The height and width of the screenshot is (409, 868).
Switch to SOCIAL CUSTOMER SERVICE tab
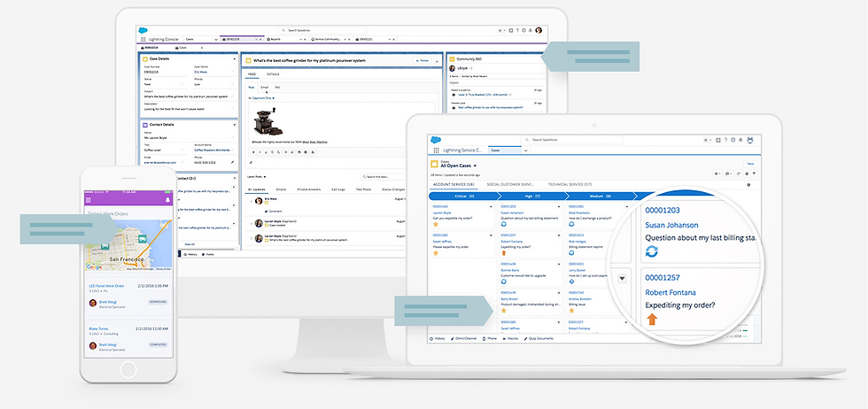coord(510,184)
